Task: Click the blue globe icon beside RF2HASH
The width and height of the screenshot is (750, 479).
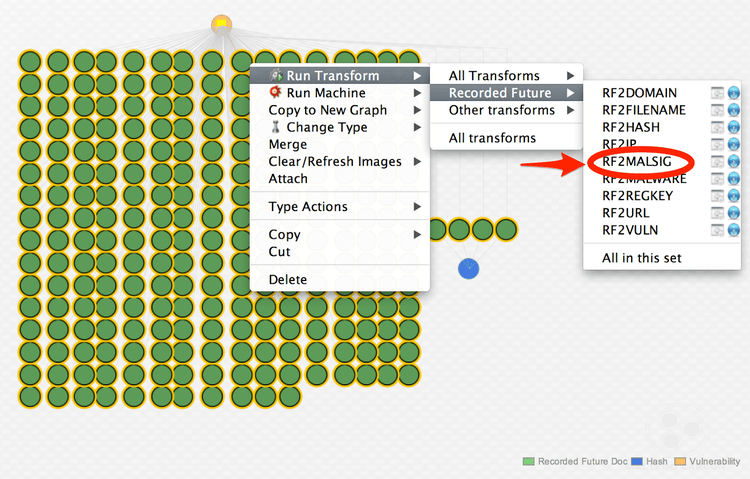Action: pyautogui.click(x=733, y=127)
